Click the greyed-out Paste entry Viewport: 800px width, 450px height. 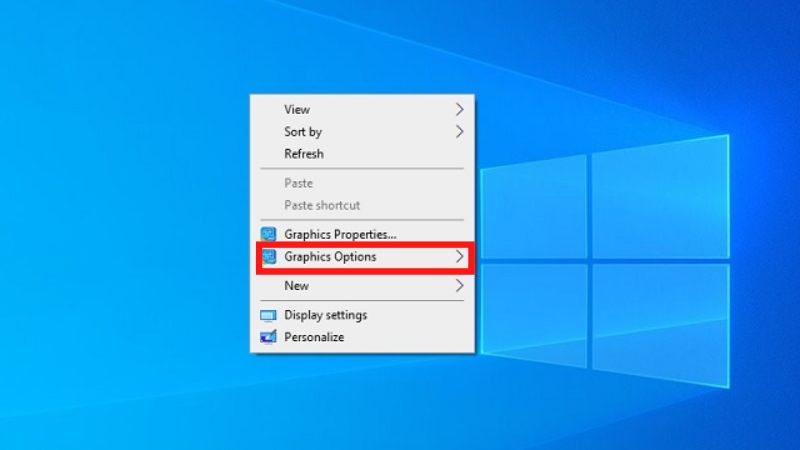[x=362, y=183]
